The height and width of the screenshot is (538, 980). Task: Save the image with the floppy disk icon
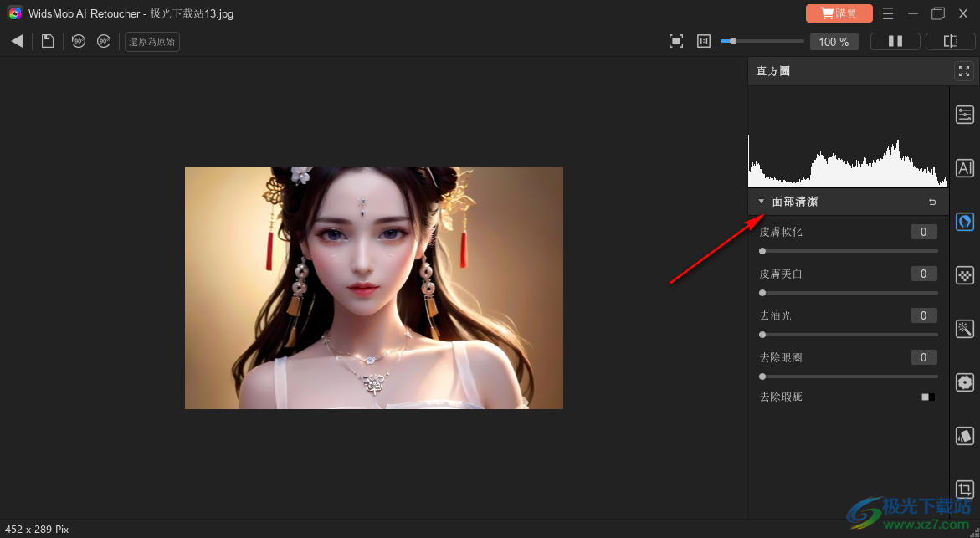point(48,41)
